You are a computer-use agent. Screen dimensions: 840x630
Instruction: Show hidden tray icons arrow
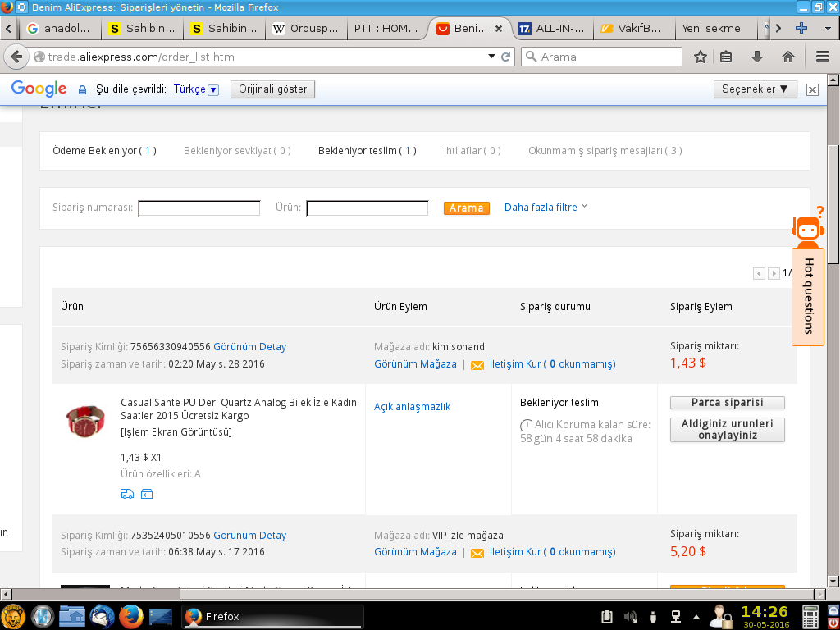(x=696, y=617)
